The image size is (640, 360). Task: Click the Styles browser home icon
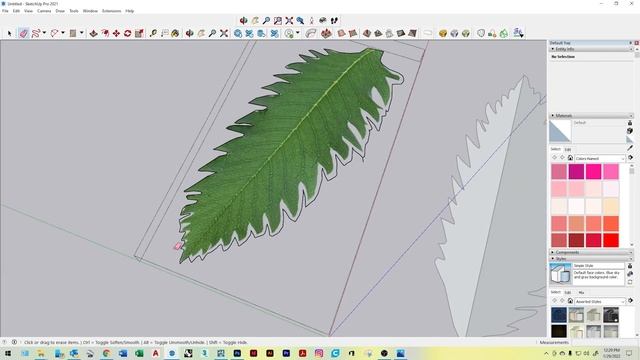coord(570,301)
